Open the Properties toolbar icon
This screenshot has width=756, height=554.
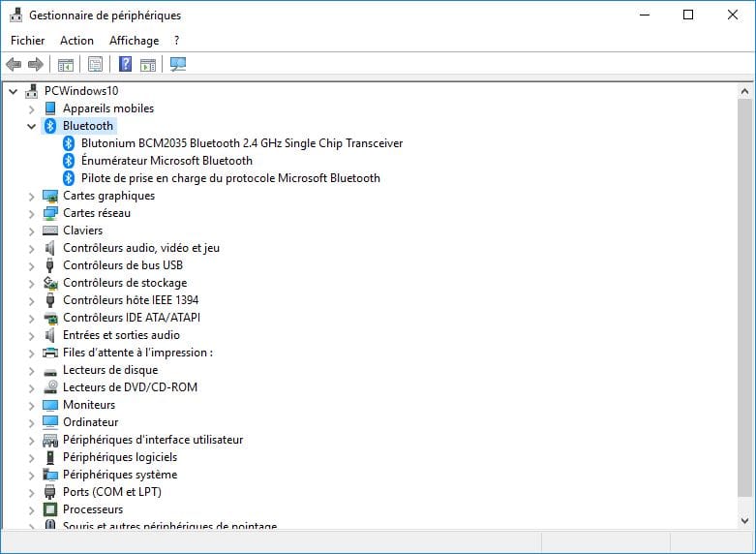coord(95,64)
